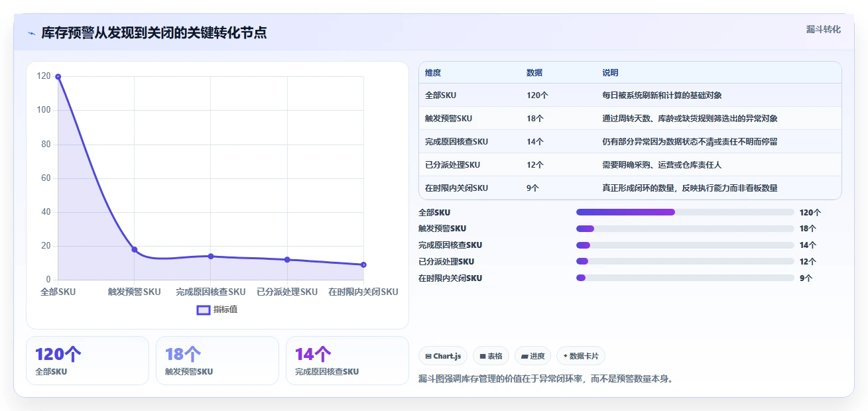The height and width of the screenshot is (411, 868).
Task: Open the 14个 完成原因核查SKU stat card
Action: [347, 361]
